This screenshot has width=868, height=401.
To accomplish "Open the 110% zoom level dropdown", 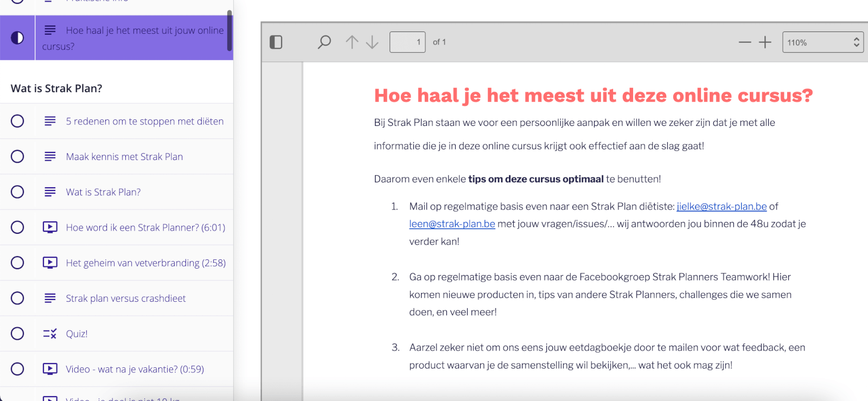I will [822, 42].
